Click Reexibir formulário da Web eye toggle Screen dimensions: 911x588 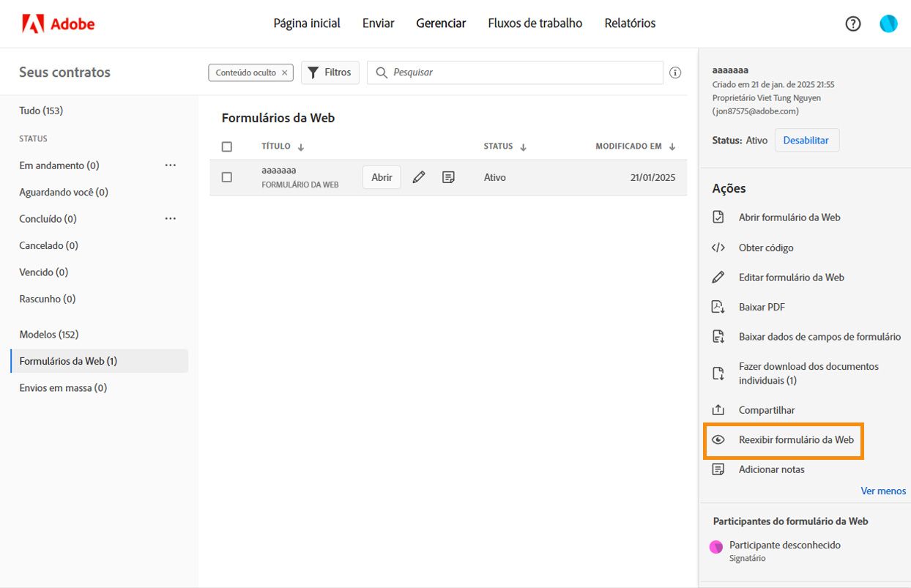click(718, 440)
